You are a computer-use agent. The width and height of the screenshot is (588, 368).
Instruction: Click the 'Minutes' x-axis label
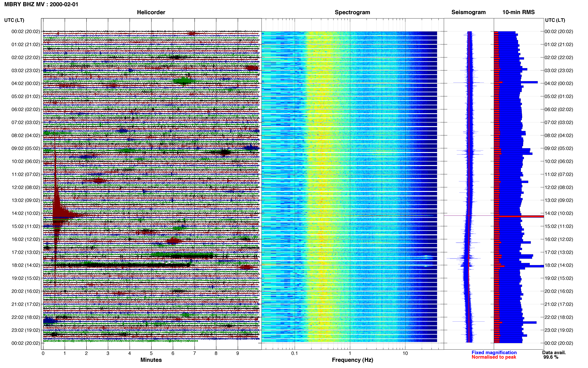click(151, 360)
